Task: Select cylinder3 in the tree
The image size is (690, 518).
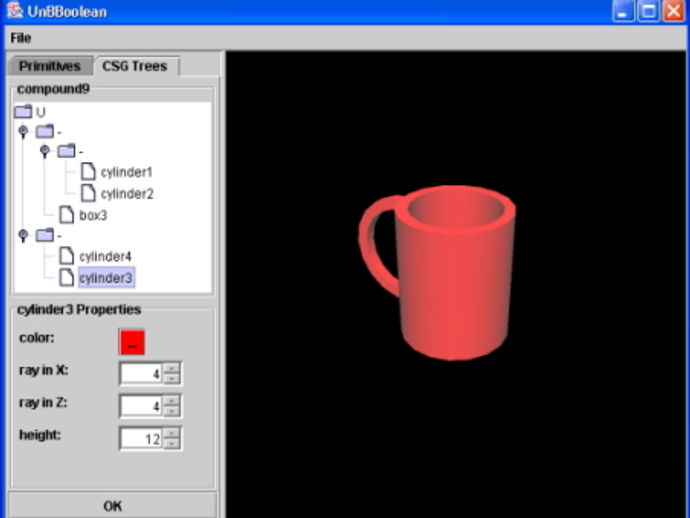Action: [x=106, y=278]
